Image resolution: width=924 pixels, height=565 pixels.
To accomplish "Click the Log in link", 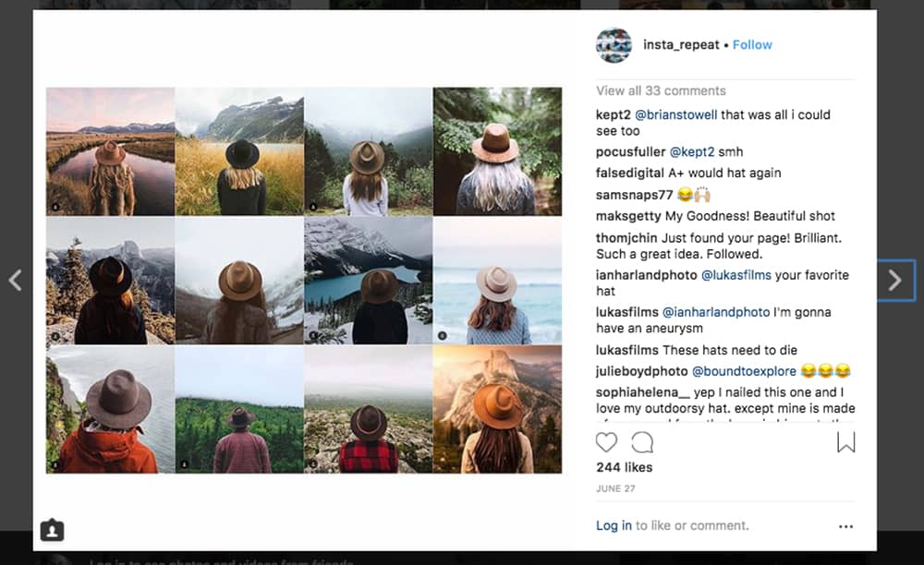I will tap(614, 525).
